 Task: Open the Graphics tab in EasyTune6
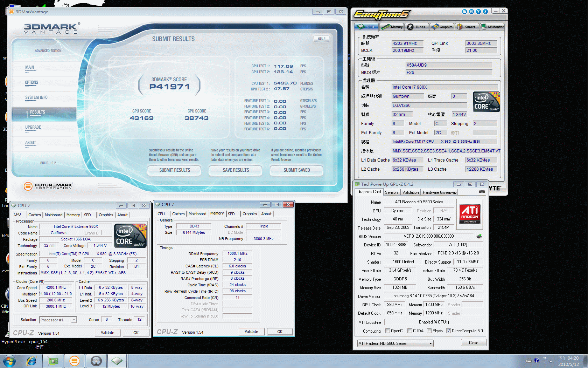pyautogui.click(x=442, y=27)
